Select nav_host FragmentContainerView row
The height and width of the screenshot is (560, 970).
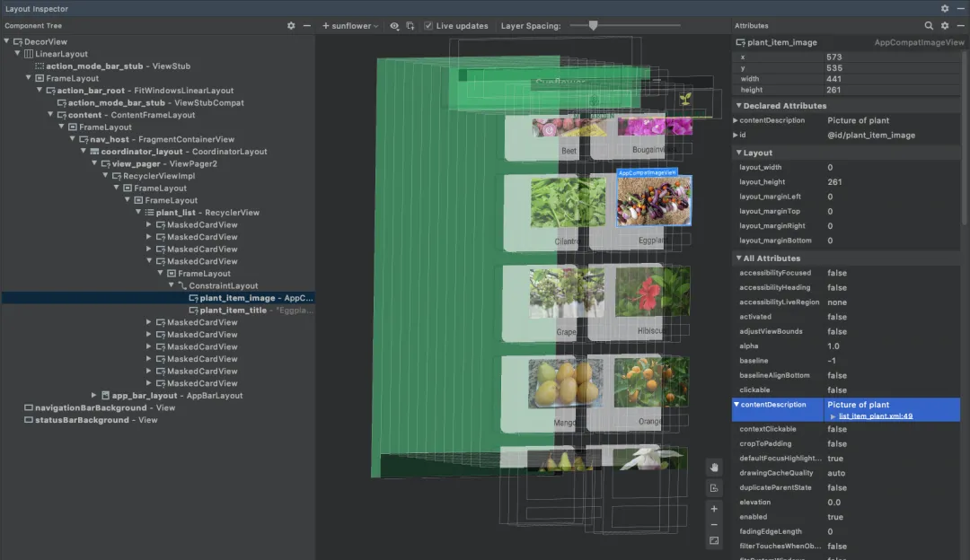coord(158,140)
